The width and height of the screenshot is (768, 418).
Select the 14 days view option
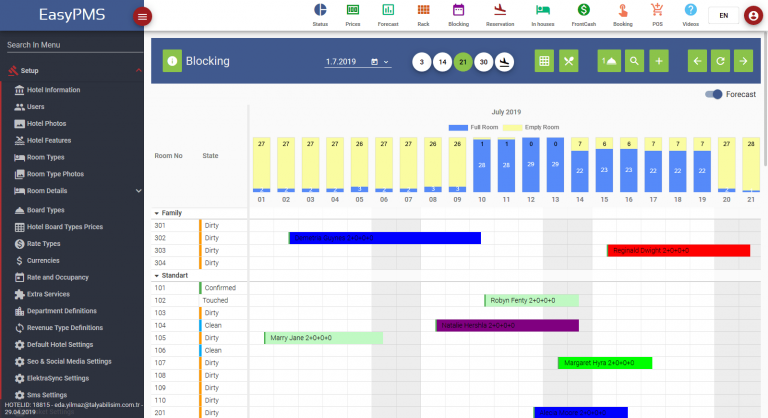tap(441, 62)
